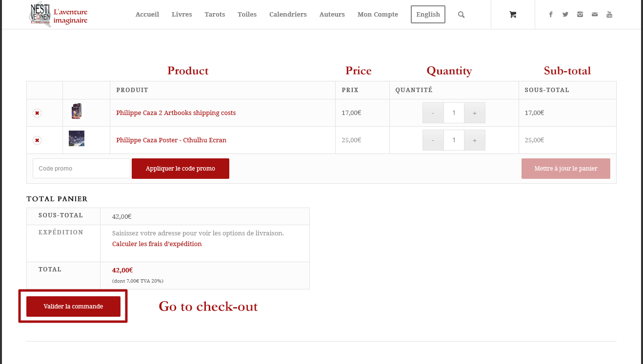
Task: Open Philippe Caza 2 Artbooks shipping costs link
Action: pos(176,113)
